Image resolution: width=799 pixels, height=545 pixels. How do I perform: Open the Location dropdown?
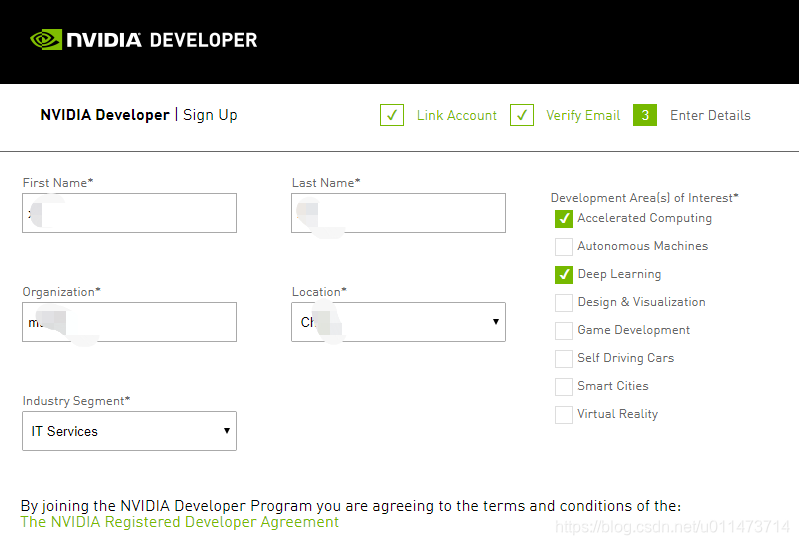[x=398, y=322]
